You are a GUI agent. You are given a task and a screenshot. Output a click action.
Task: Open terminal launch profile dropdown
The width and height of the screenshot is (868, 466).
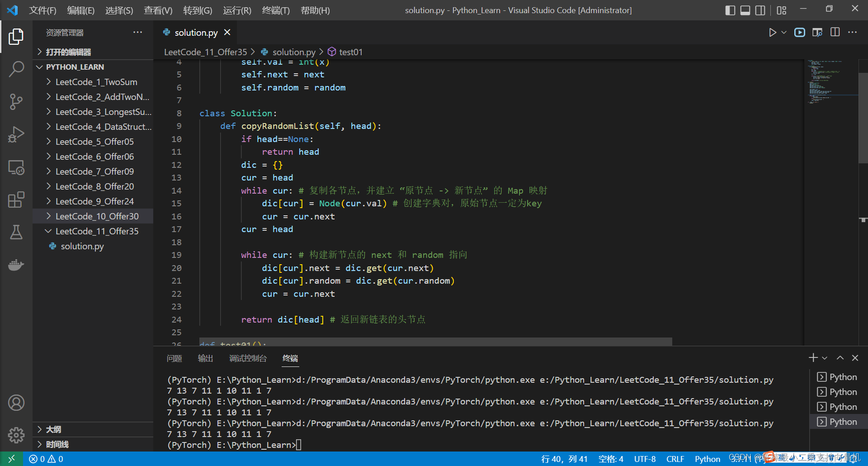click(825, 358)
